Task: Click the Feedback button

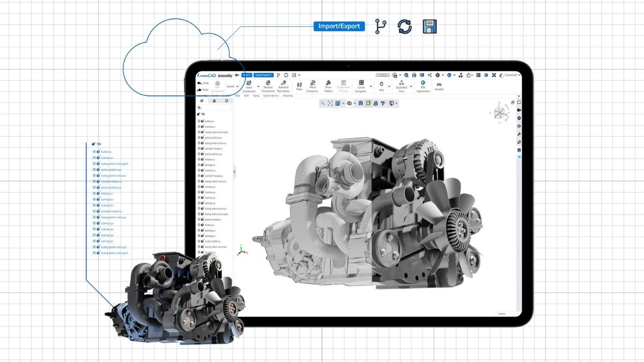Action: coord(383,75)
